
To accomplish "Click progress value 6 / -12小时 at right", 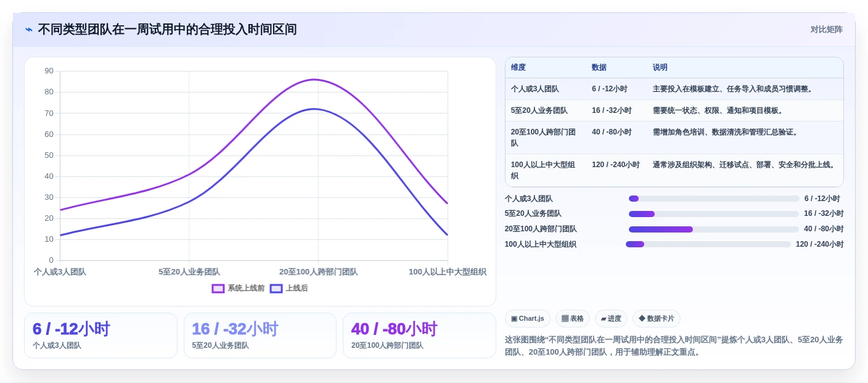I will click(x=822, y=199).
